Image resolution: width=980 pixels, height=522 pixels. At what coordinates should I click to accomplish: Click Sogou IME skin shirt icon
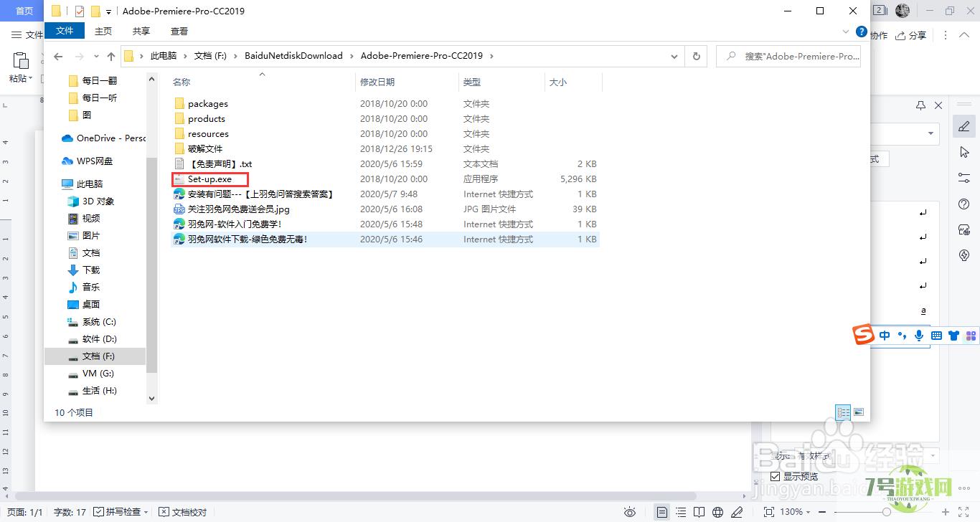(x=953, y=336)
